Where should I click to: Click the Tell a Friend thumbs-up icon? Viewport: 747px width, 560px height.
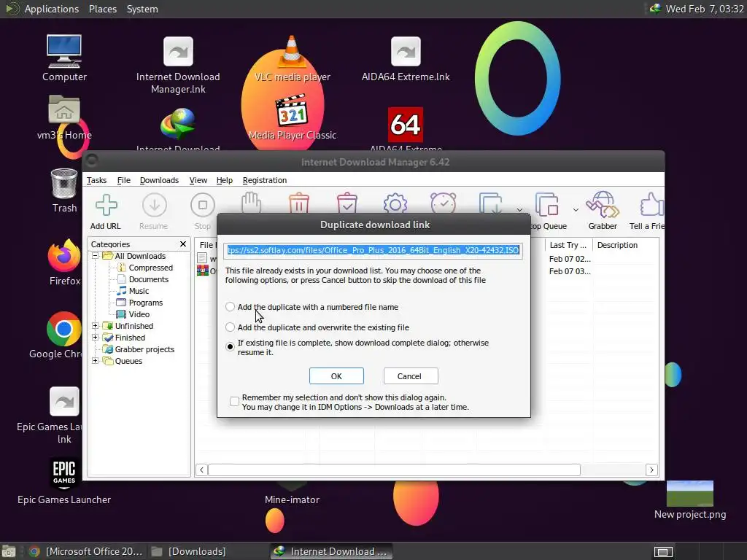click(x=651, y=205)
